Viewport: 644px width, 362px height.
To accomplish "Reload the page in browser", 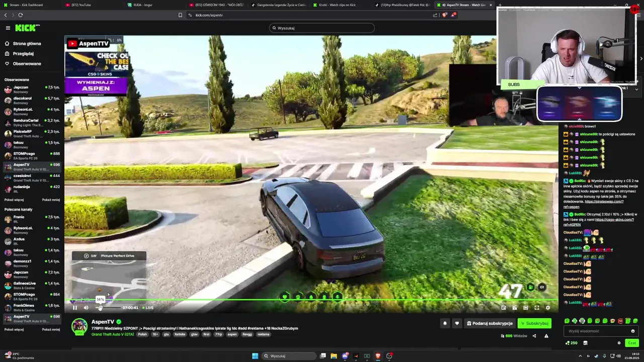I will coord(20,15).
